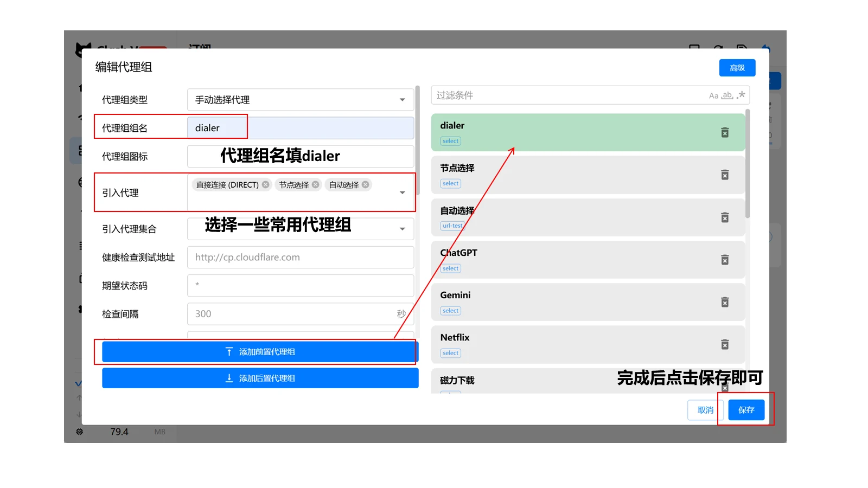Screen dimensions: 868x488
Task: Select the ChatGPT group card
Action: click(x=588, y=260)
